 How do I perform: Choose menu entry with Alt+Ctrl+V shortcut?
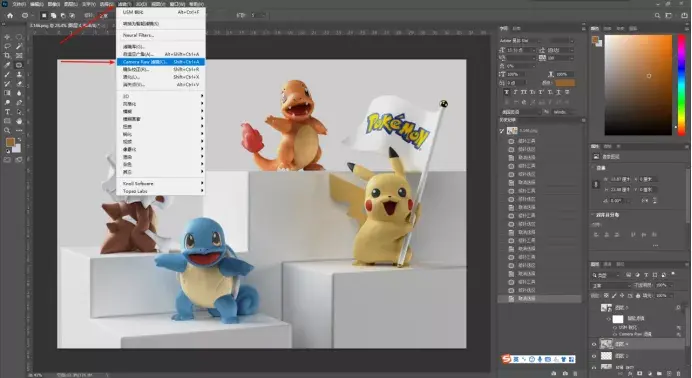(161, 84)
